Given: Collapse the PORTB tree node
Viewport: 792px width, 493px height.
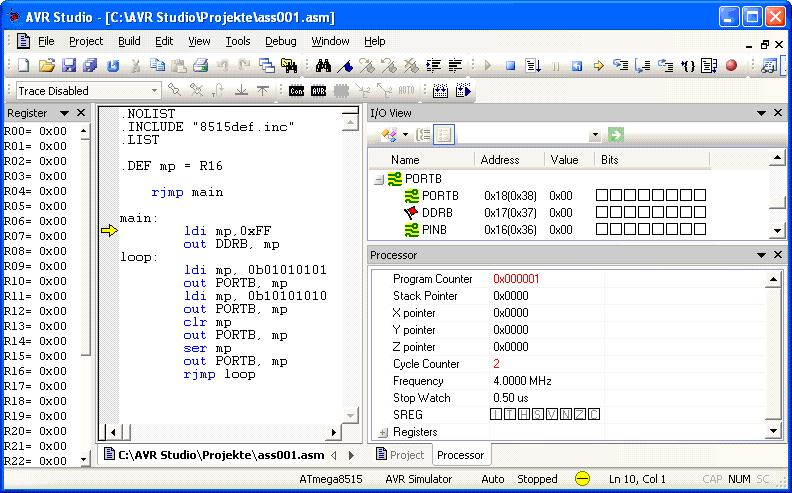Looking at the screenshot, I should [x=378, y=179].
